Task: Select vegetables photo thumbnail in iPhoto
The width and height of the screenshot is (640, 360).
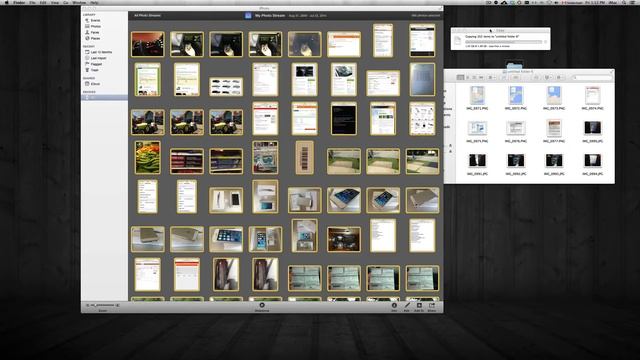Action: 148,158
